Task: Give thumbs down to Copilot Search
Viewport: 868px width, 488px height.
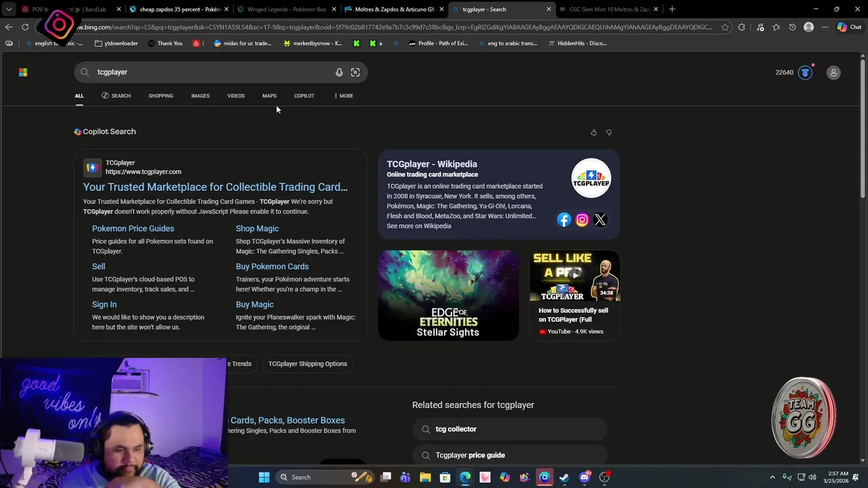Action: 609,132
